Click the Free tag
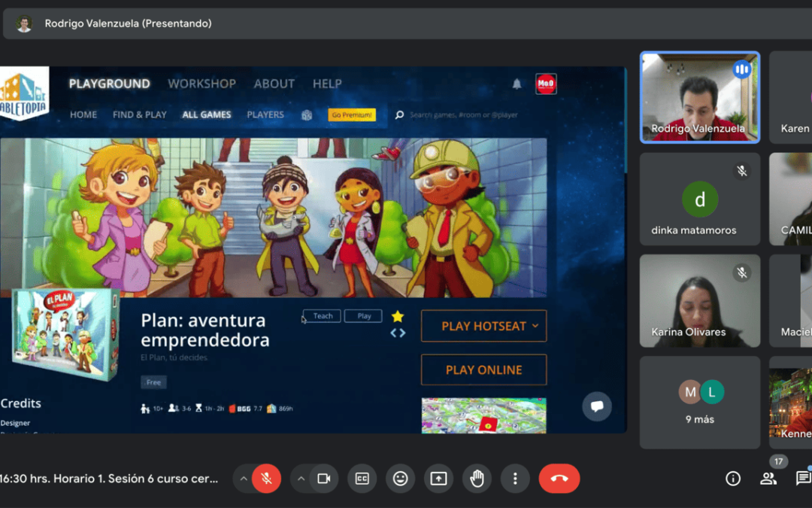The width and height of the screenshot is (812, 508). tap(154, 382)
